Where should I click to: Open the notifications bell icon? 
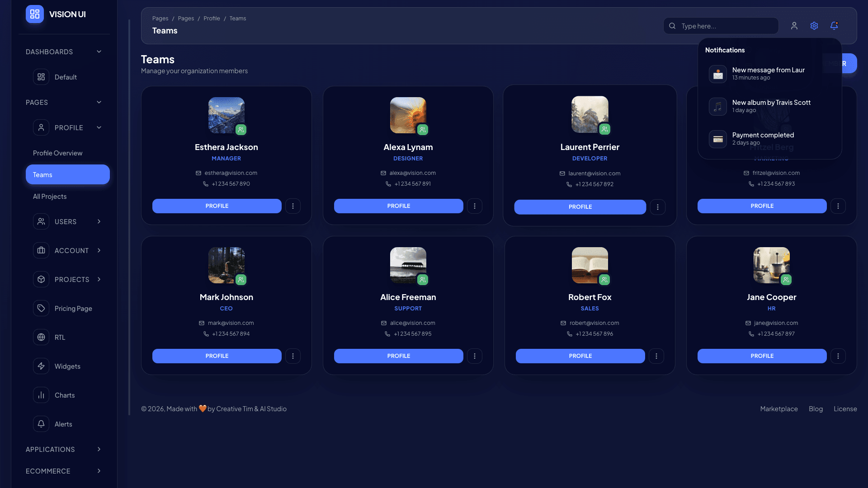pos(834,26)
